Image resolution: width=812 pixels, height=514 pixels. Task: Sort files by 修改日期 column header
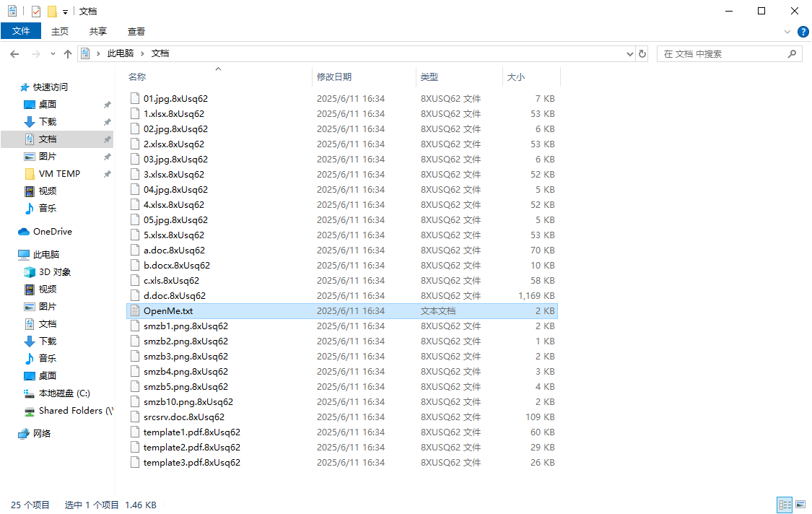pos(334,77)
